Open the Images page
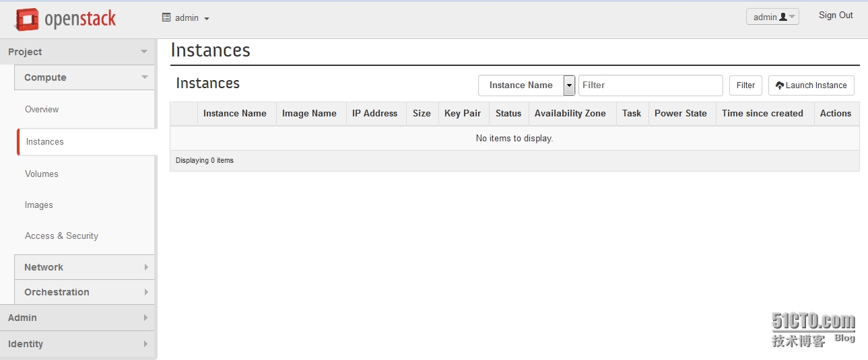Image resolution: width=868 pixels, height=360 pixels. [39, 205]
